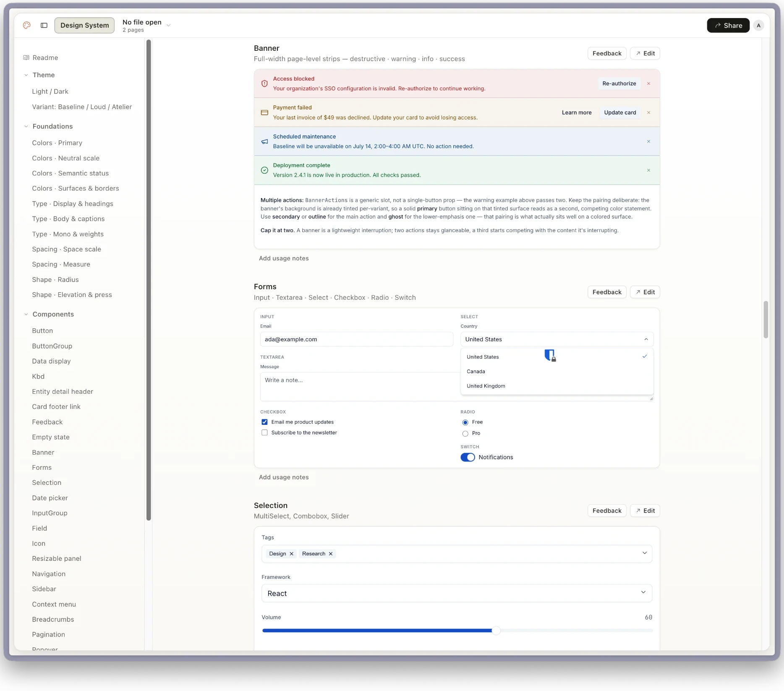The width and height of the screenshot is (784, 691).
Task: Select the Free radio option
Action: [x=465, y=422]
